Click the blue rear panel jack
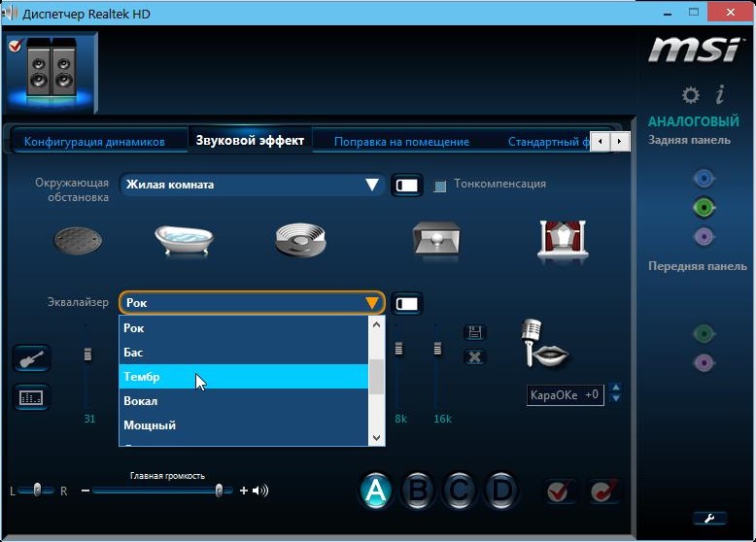The image size is (756, 542). [x=704, y=179]
